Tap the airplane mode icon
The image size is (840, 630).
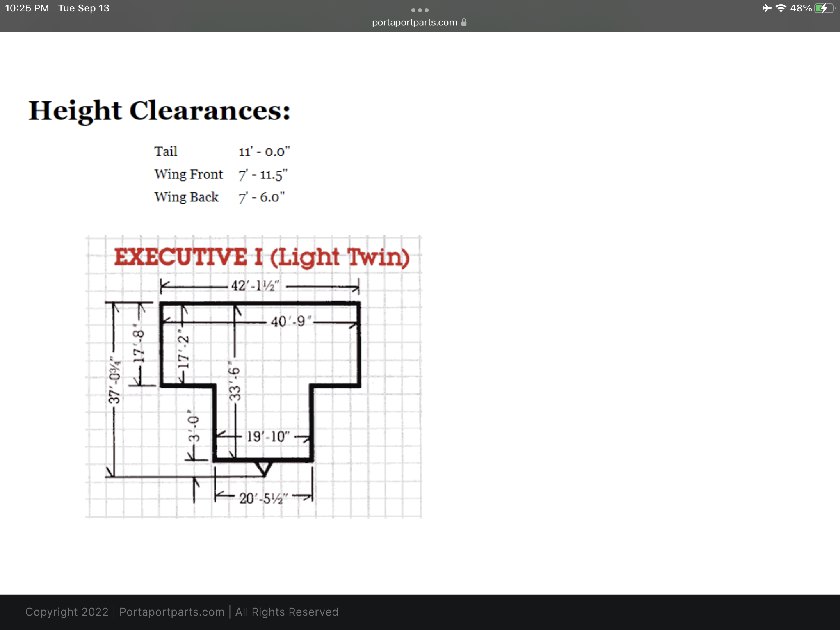pyautogui.click(x=767, y=8)
